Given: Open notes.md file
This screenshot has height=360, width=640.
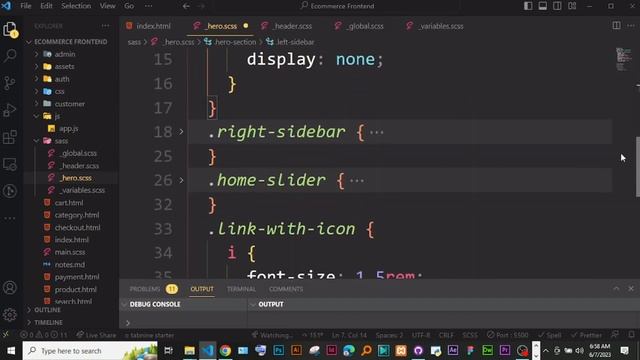Looking at the screenshot, I should point(69,264).
